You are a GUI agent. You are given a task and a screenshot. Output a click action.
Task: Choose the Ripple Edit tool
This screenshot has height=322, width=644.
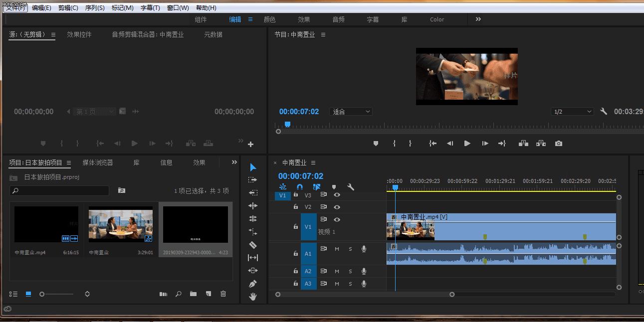(253, 206)
